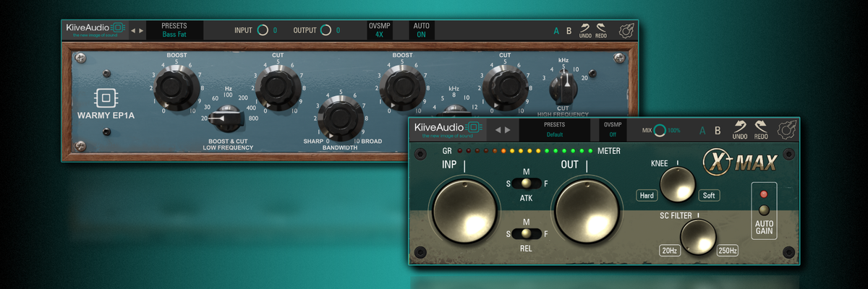The width and height of the screenshot is (868, 289).
Task: Go to previous preset in Warmy EP1A
Action: tap(133, 30)
